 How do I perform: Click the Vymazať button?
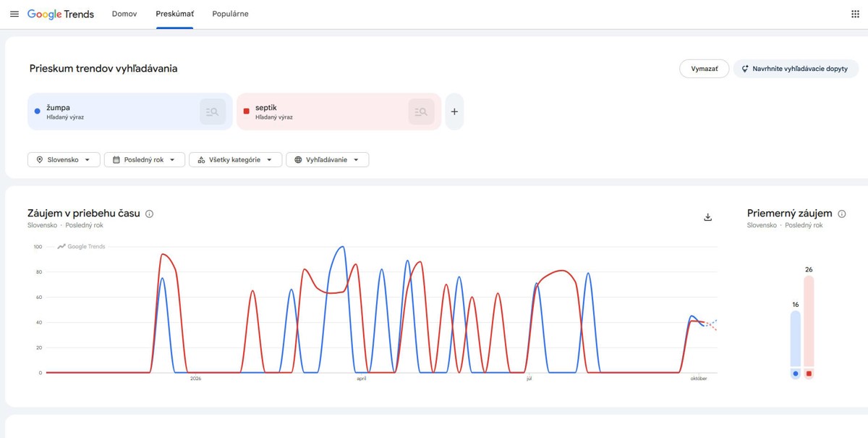(705, 69)
